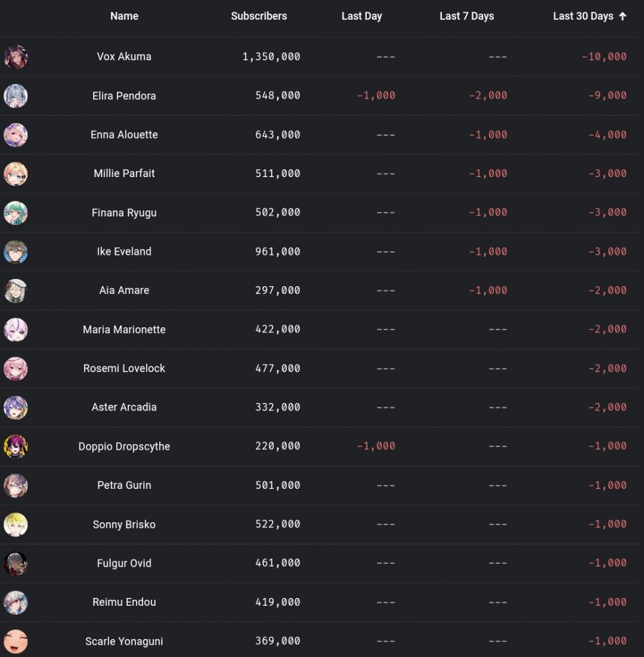The width and height of the screenshot is (644, 657).
Task: Select Scarle Yonaguni's avatar
Action: 15,642
